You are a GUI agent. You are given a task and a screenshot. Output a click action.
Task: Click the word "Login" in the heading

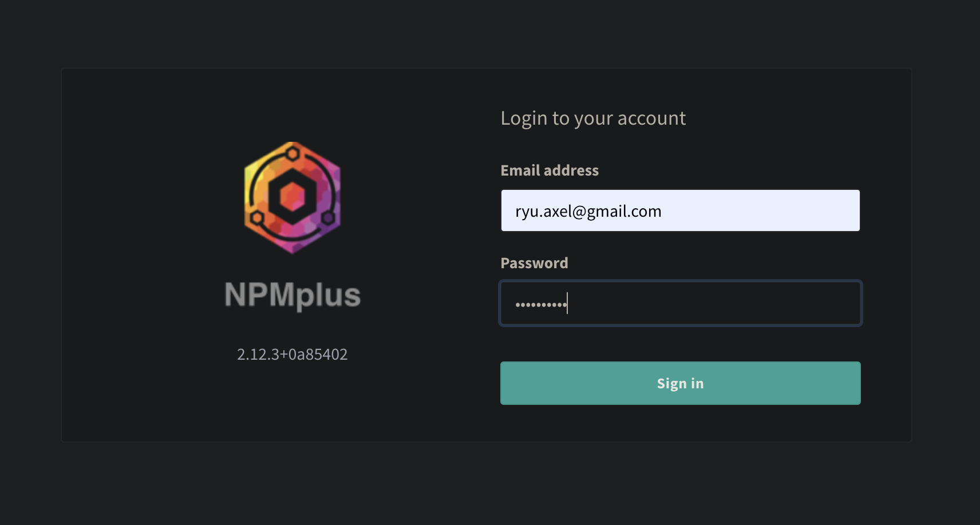(x=524, y=118)
